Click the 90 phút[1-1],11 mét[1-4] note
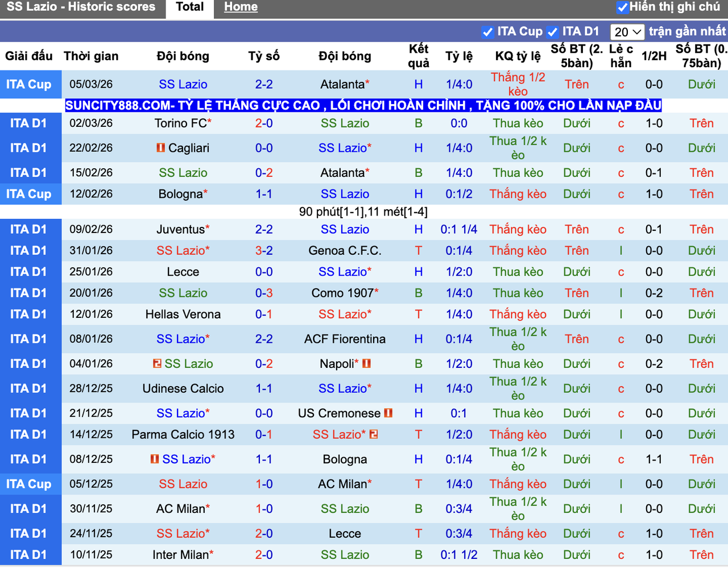The image size is (728, 568). 363,212
